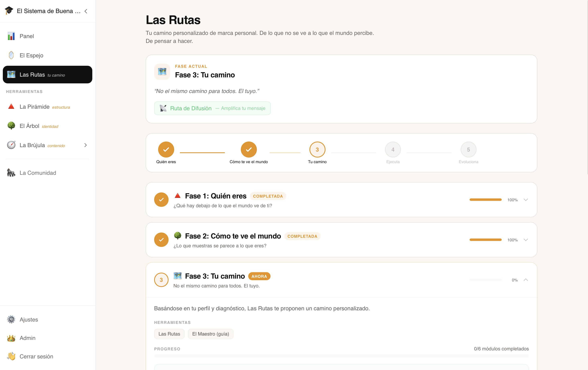Select Las Rutas tu camino sidebar item
Screen dimensions: 588x370
48,75
